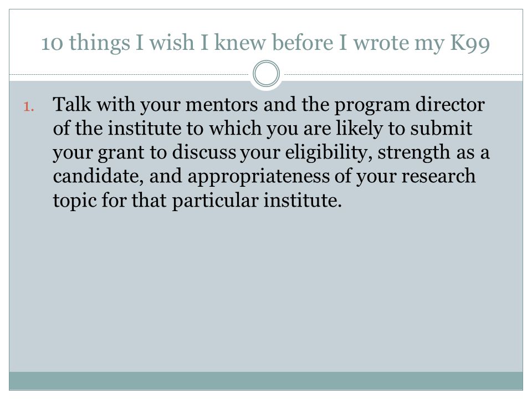Click the word "strength" in line three

tap(414, 153)
